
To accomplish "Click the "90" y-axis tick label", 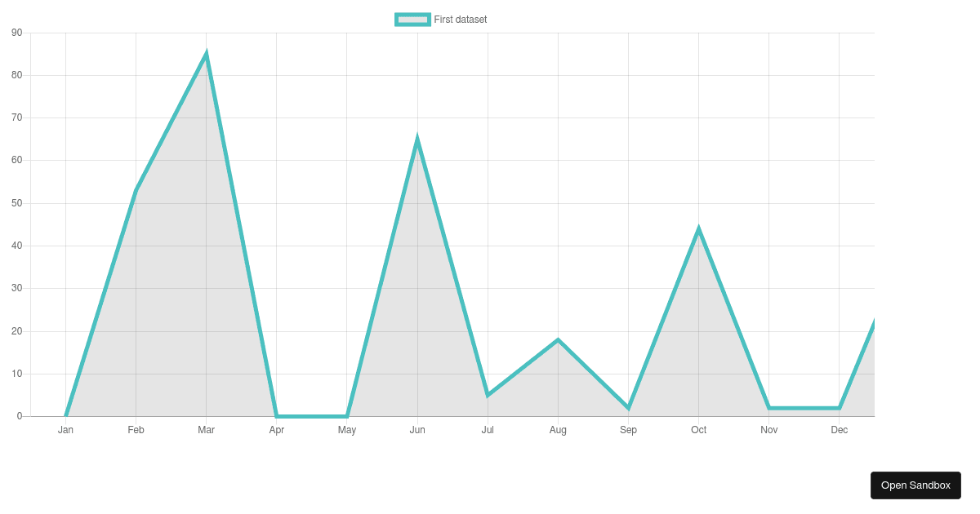I will tap(17, 33).
